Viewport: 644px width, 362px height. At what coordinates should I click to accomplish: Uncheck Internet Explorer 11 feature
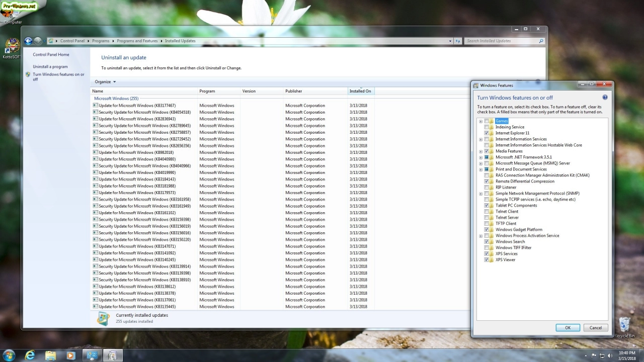(486, 133)
